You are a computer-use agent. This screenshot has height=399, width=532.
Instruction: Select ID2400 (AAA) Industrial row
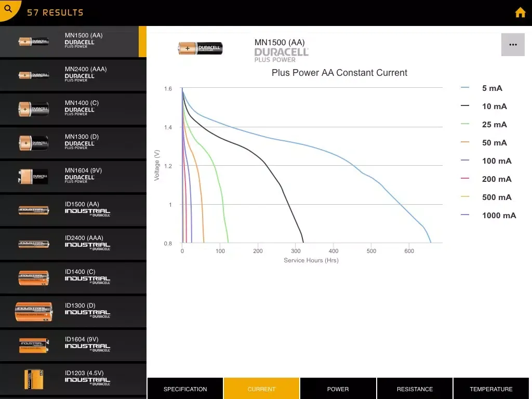73,244
